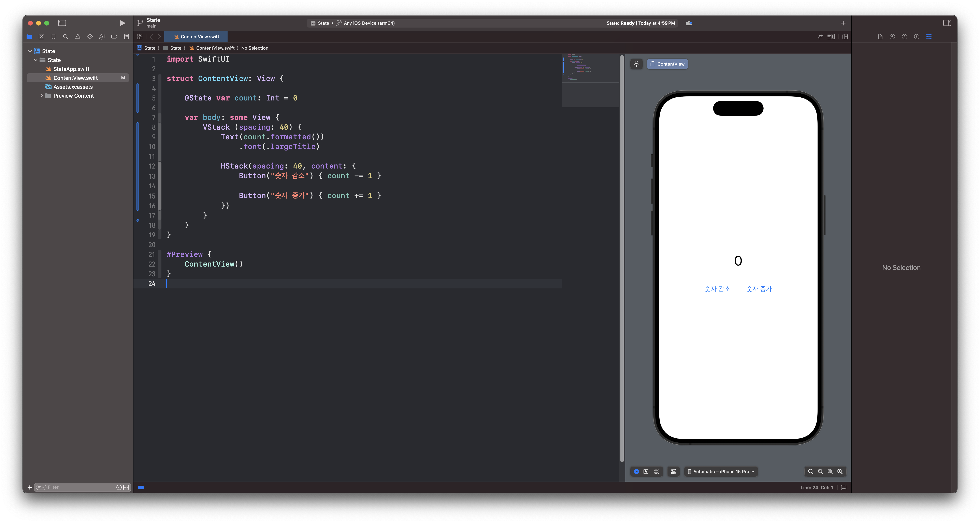Screen dimensions: 980x523
Task: Toggle the navigator sidebar visibility
Action: point(62,23)
